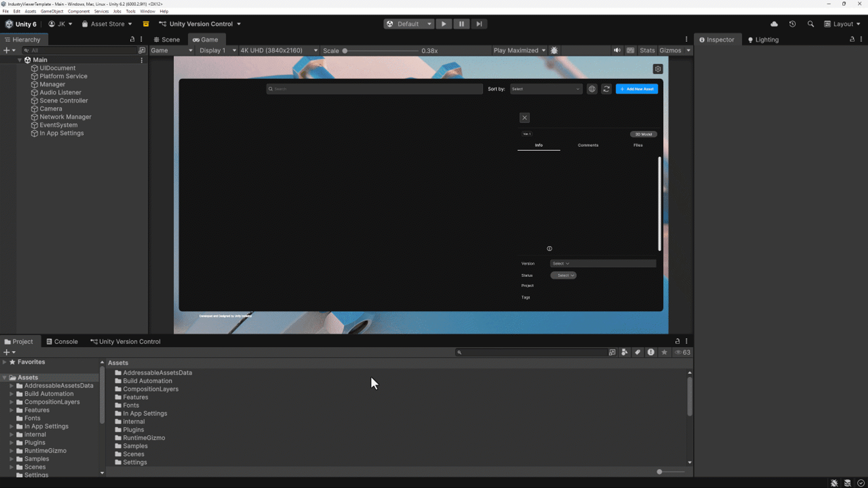Toggle the frame debugger bug icon
868x488 pixels.
coord(554,50)
